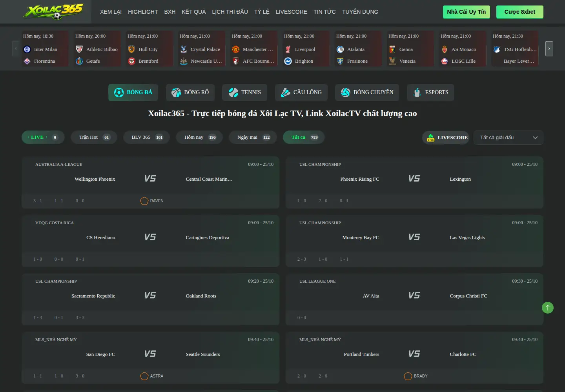Filter matches by BLV 365
Image resolution: width=565 pixels, height=392 pixels.
147,137
